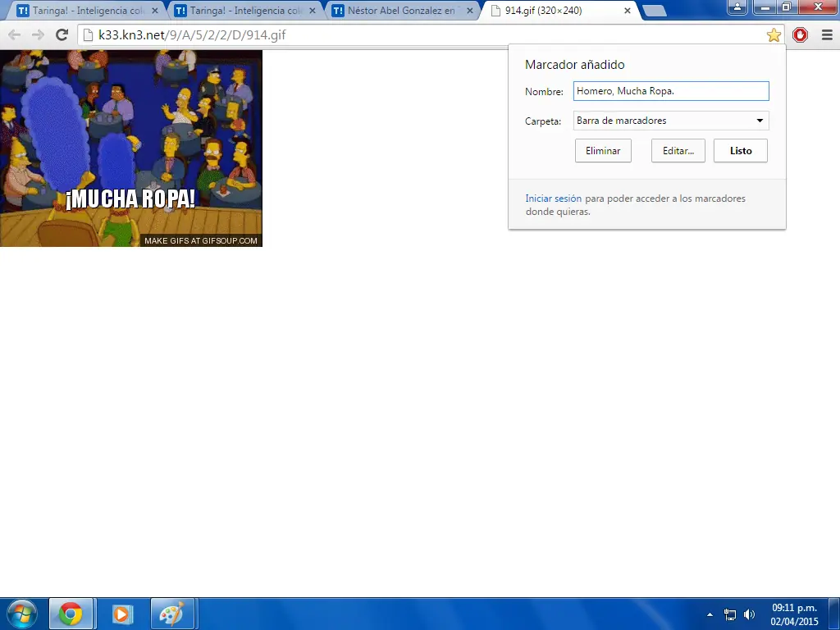Click the address bar URL
Screen dimensions: 840x630
tap(192, 35)
